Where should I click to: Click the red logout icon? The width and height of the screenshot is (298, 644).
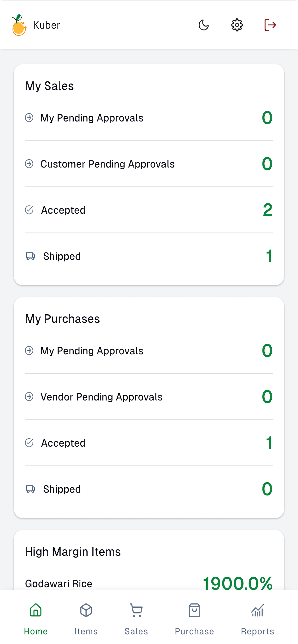point(270,25)
